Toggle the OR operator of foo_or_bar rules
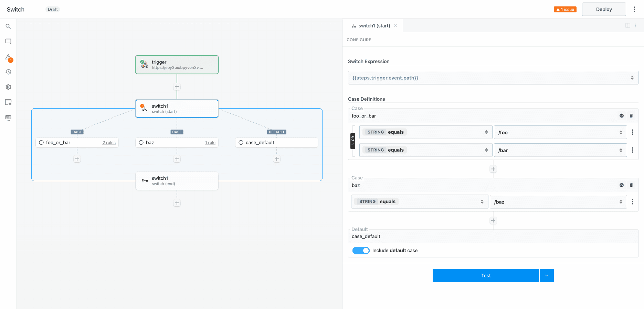This screenshot has height=309, width=644. coord(353,141)
